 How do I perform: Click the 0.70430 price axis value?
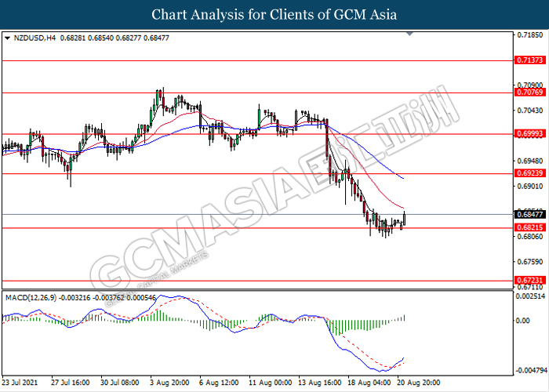pyautogui.click(x=530, y=111)
